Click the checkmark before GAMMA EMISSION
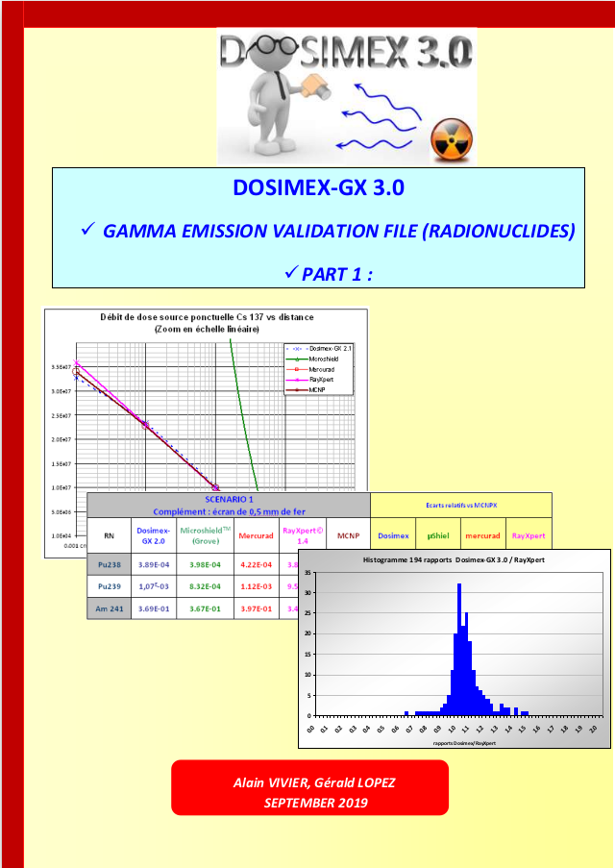This screenshot has height=868, width=615. (87, 229)
